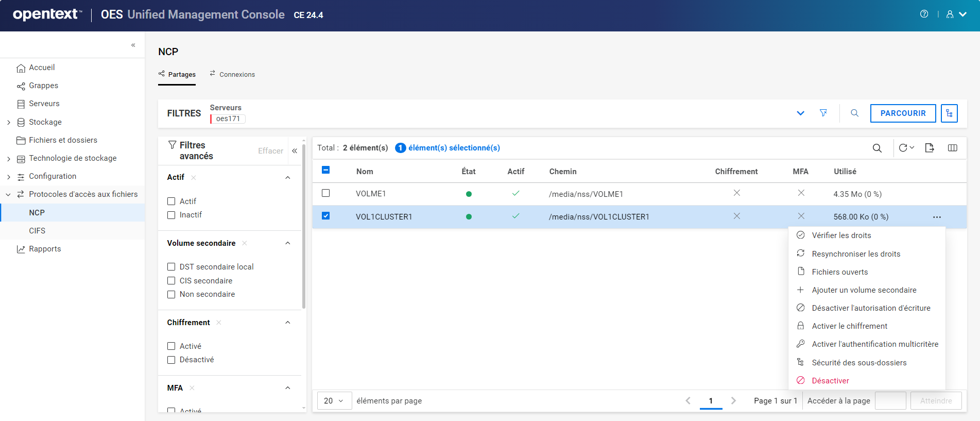
Task: Click the help question mark icon
Action: pos(924,14)
